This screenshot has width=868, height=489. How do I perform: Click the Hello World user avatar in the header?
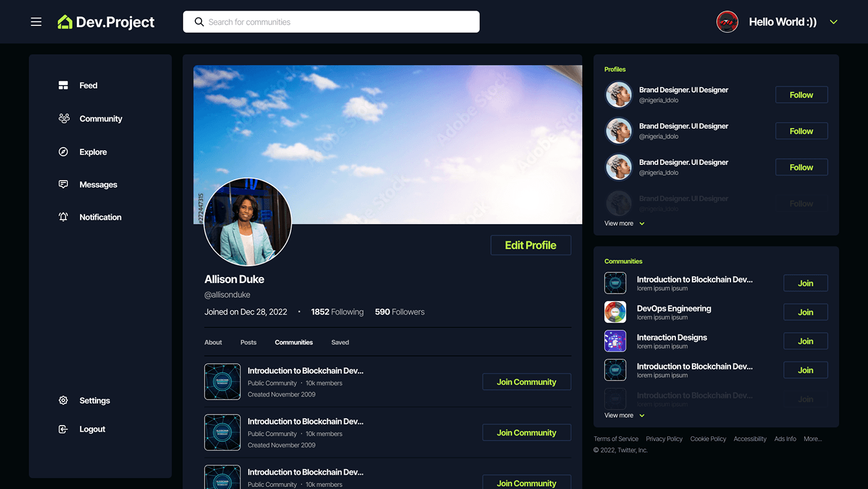click(727, 22)
